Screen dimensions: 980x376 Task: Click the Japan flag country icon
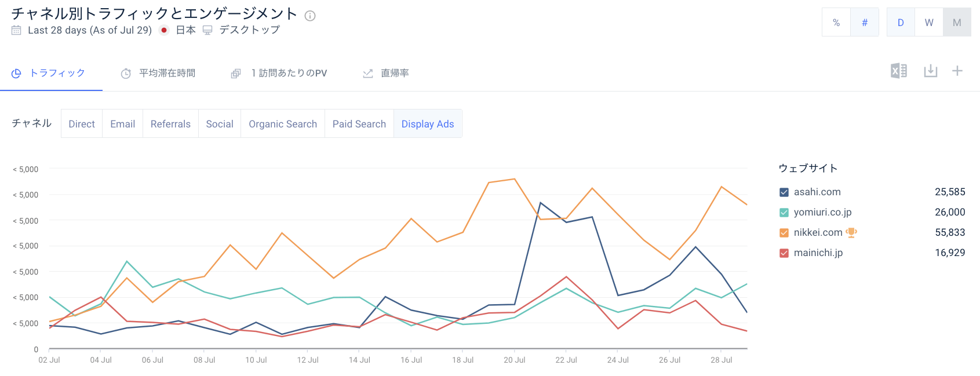pyautogui.click(x=165, y=30)
